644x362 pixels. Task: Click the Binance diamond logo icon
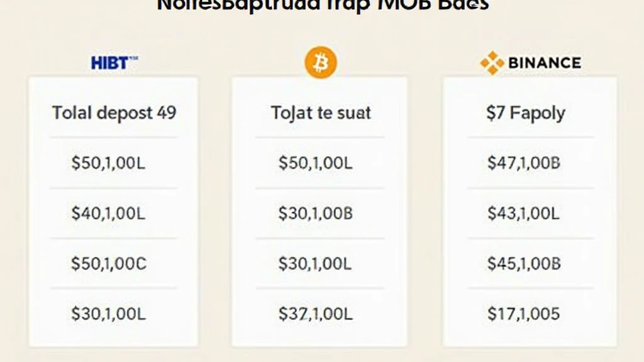[x=492, y=62]
